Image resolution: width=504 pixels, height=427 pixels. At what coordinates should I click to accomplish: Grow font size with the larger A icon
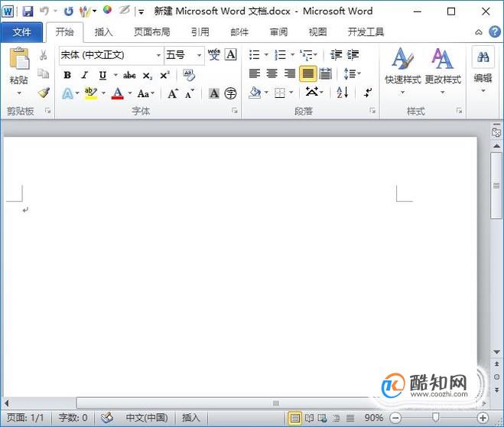coord(173,93)
